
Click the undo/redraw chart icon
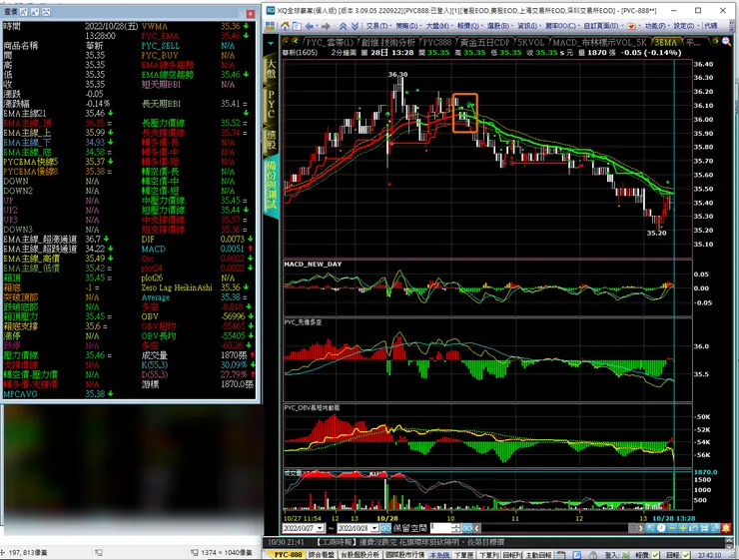(694, 528)
